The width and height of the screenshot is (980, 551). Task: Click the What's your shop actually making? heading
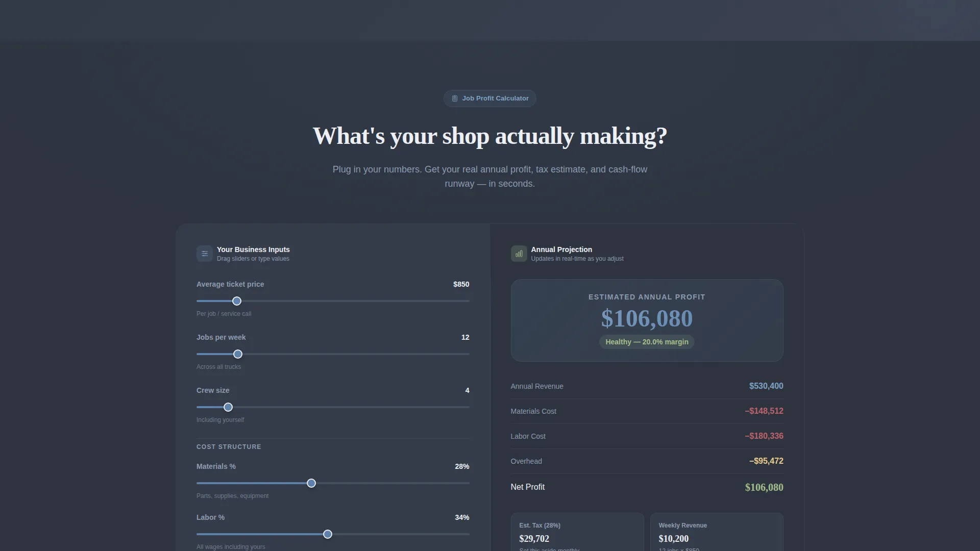[x=490, y=136]
